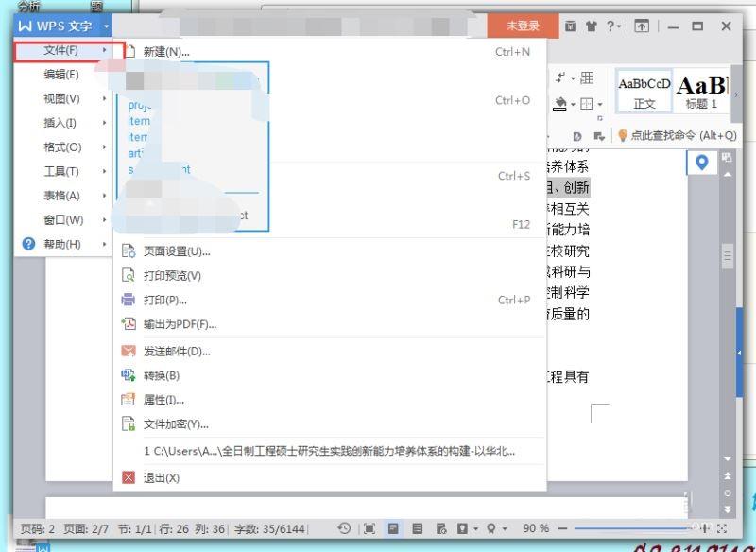Switch to outline view on the status bar
The image size is (756, 552).
(x=417, y=526)
